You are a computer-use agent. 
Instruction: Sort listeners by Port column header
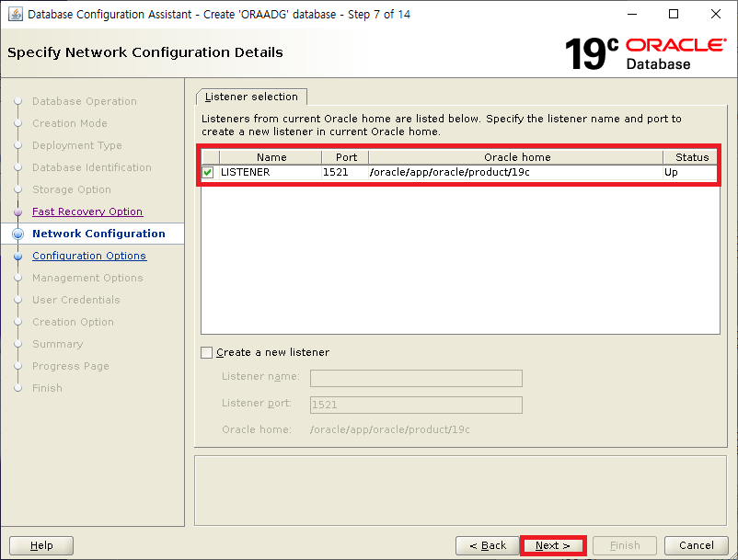pos(345,157)
